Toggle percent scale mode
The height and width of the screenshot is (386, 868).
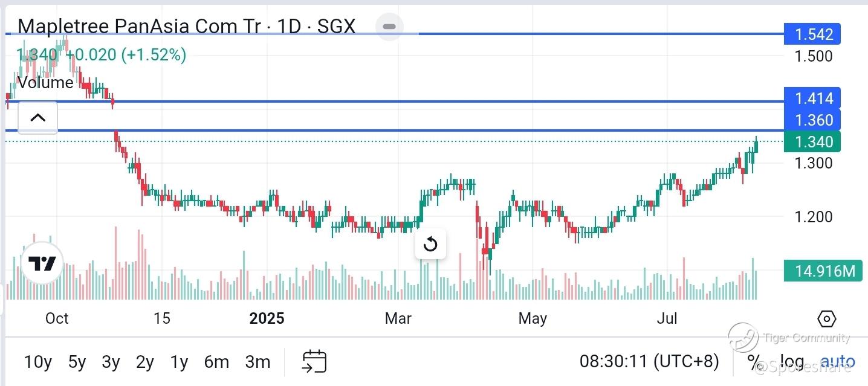point(754,362)
